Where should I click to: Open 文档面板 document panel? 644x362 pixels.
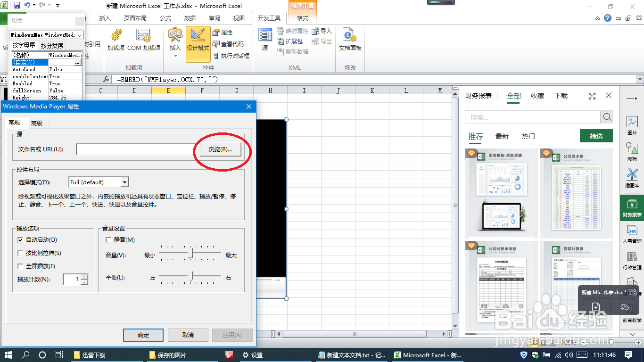350,40
